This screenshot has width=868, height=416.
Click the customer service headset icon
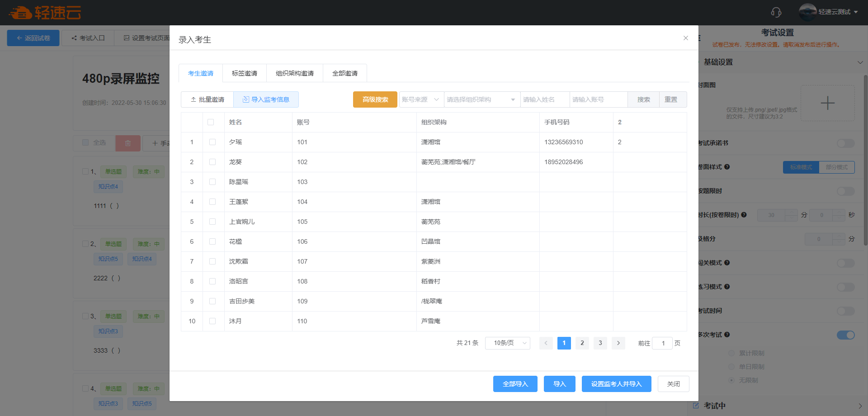(776, 12)
